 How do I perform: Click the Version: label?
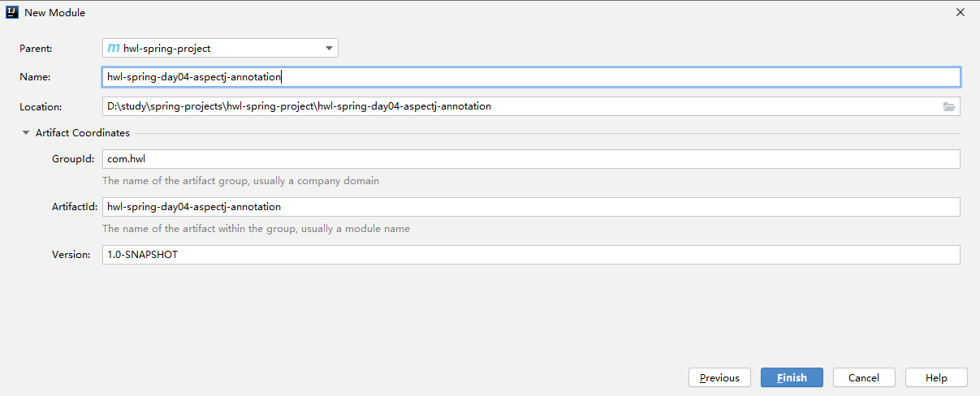[71, 255]
